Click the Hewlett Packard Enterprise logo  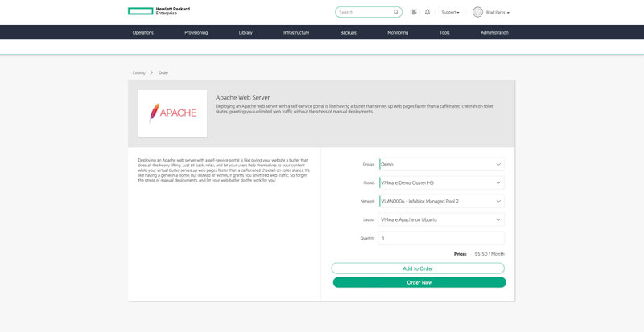click(159, 11)
